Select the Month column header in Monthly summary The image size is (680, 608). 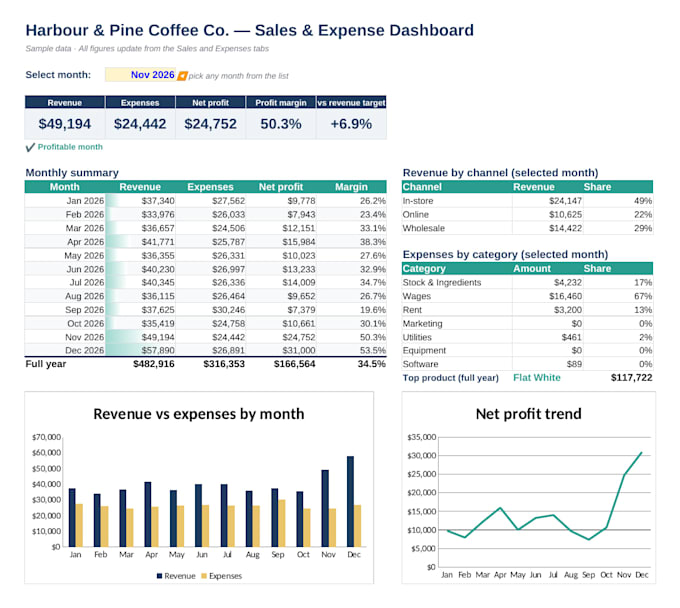tap(65, 187)
